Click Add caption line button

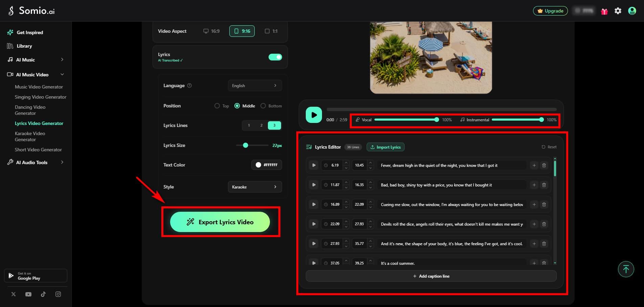pos(431,276)
